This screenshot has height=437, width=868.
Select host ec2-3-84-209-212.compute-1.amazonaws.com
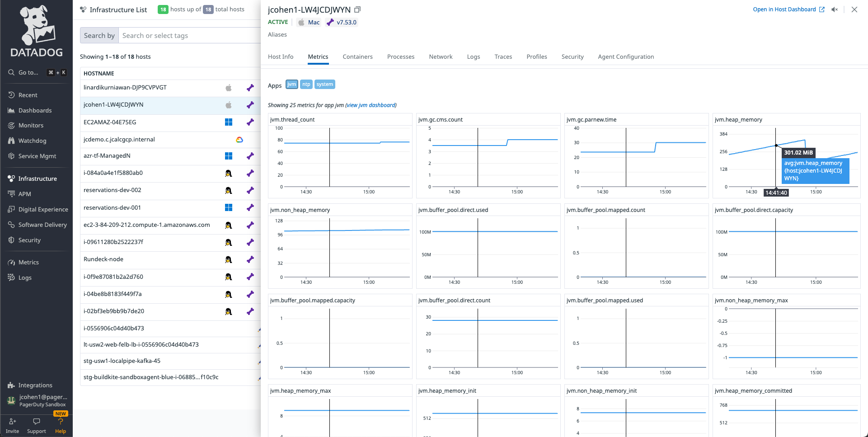[146, 225]
